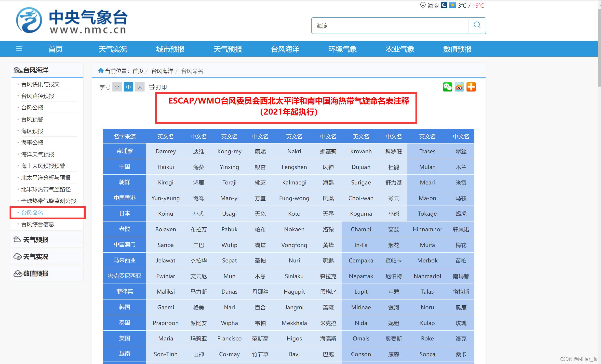Expand the 数值预报 sidebar section
Image resolution: width=601 pixels, height=364 pixels.
pyautogui.click(x=36, y=273)
